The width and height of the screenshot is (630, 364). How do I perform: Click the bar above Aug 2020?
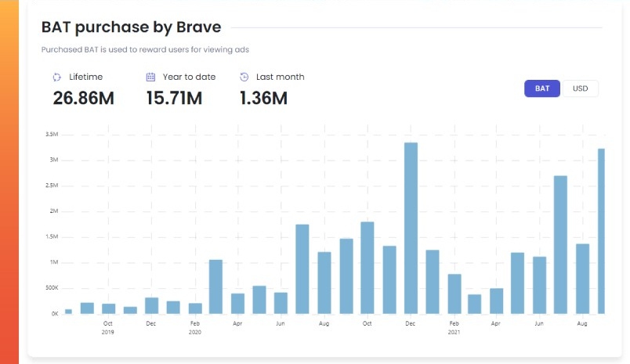point(324,283)
